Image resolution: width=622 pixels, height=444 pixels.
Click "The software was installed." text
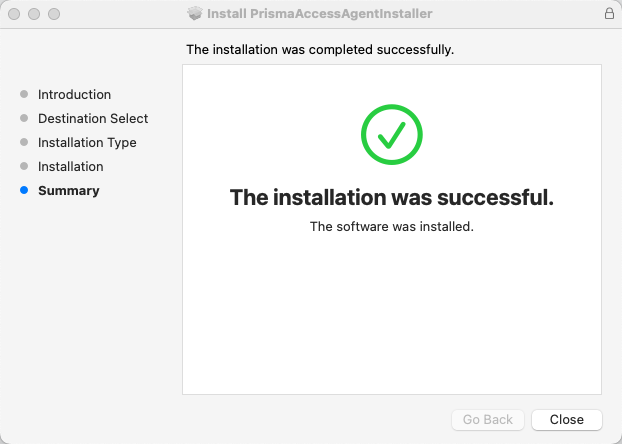pos(392,226)
